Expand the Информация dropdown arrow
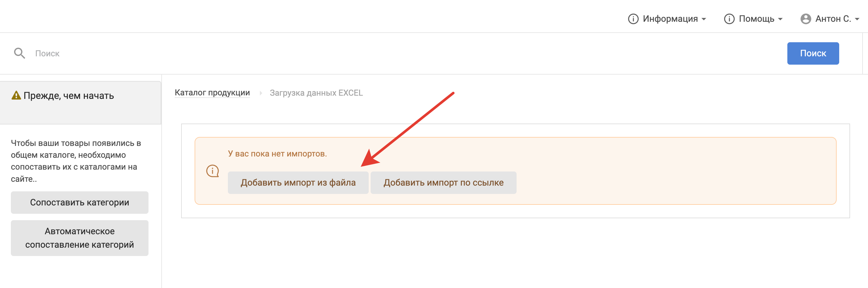This screenshot has width=868, height=288. point(704,19)
